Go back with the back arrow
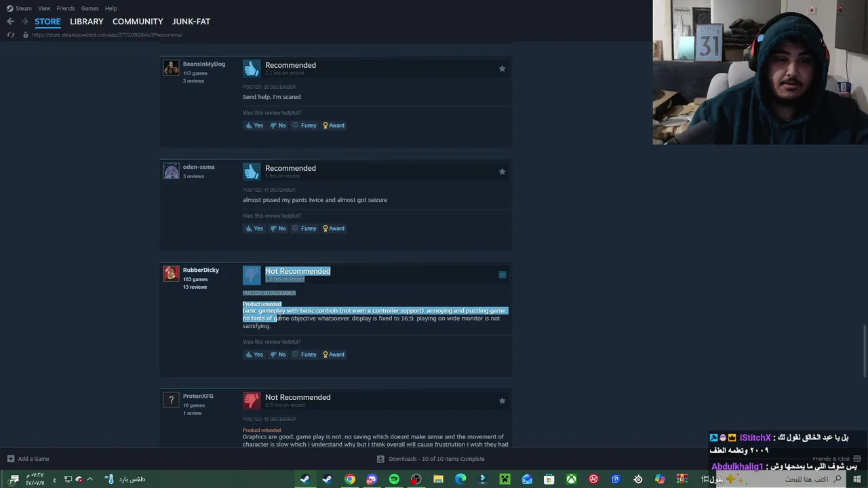This screenshot has height=488, width=868. 10,22
